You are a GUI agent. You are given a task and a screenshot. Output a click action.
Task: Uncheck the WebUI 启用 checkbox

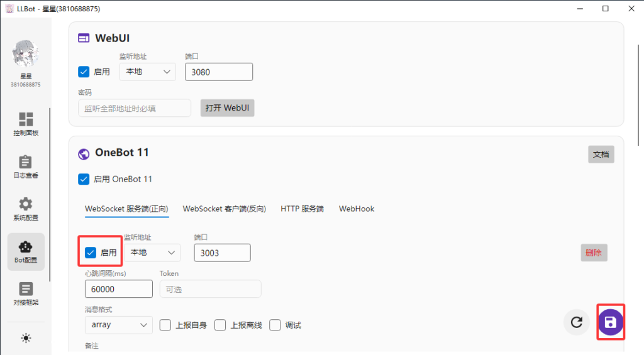click(84, 72)
